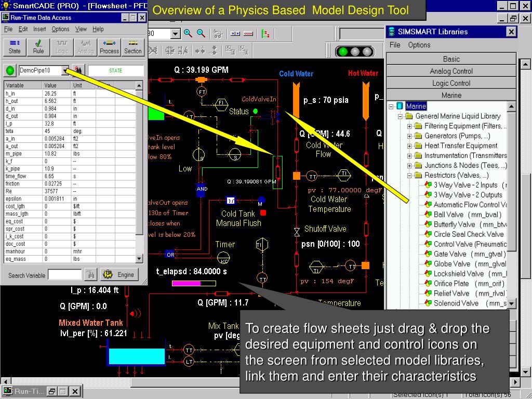This screenshot has width=532, height=399.
Task: Open Options menu in Run-Time Data Access
Action: (60, 29)
